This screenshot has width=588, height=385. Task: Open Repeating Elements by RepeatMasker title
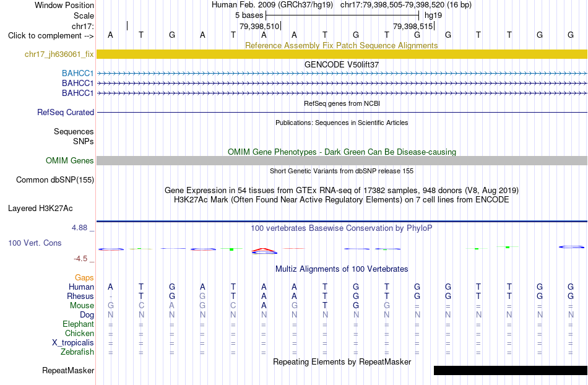pos(342,361)
